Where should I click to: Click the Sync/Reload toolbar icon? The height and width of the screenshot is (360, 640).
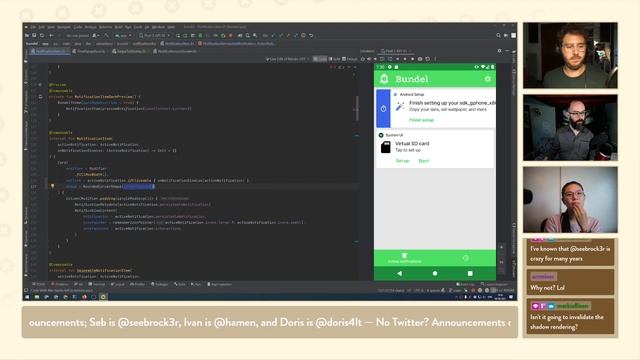tap(42, 36)
